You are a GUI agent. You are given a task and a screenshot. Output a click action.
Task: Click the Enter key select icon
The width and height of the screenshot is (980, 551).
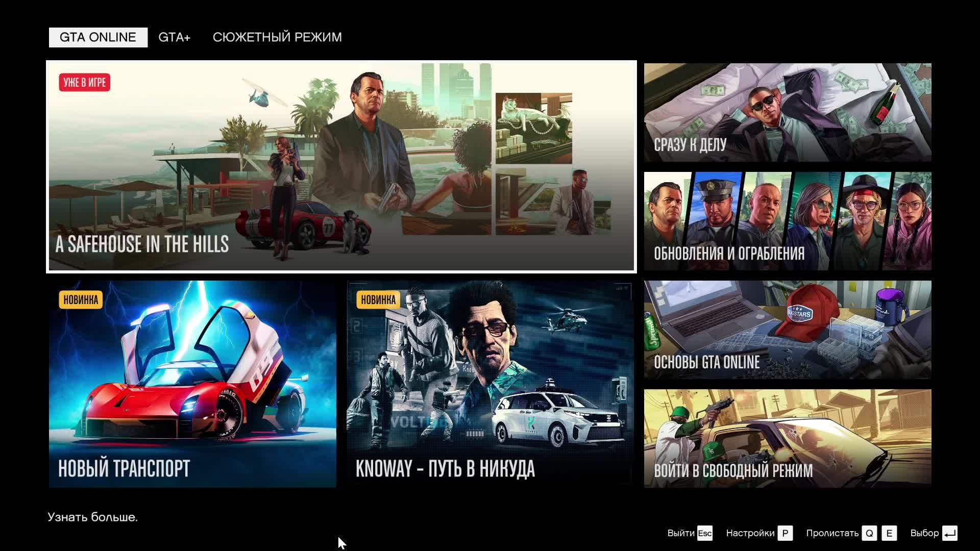pyautogui.click(x=949, y=534)
